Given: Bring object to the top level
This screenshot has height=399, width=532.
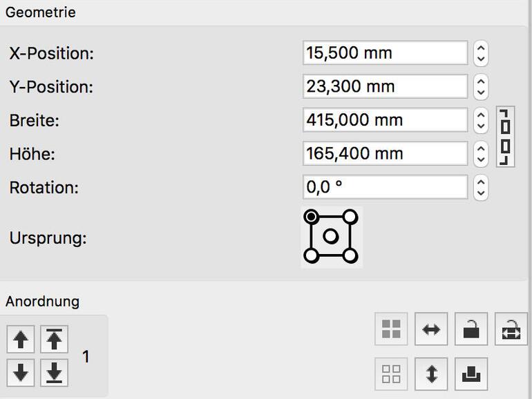Looking at the screenshot, I should (x=55, y=340).
